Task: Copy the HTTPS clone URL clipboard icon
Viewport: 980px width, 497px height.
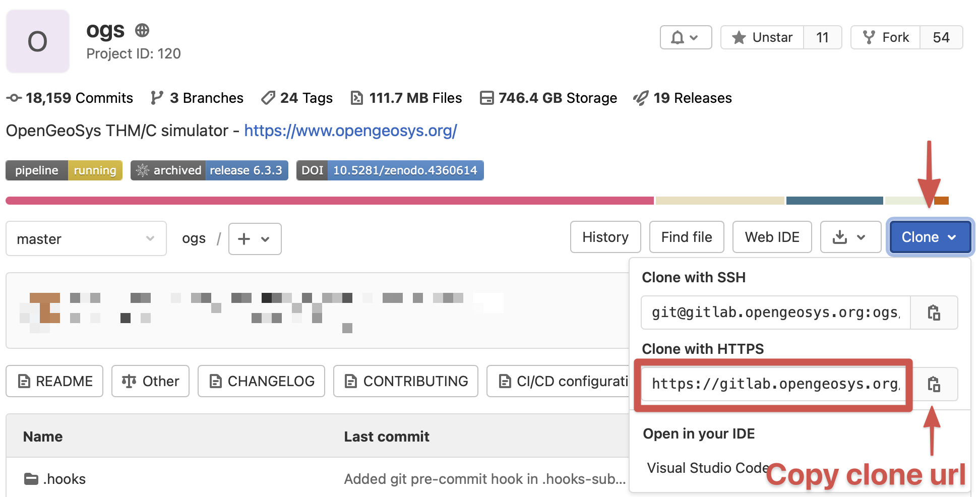Action: coord(935,385)
